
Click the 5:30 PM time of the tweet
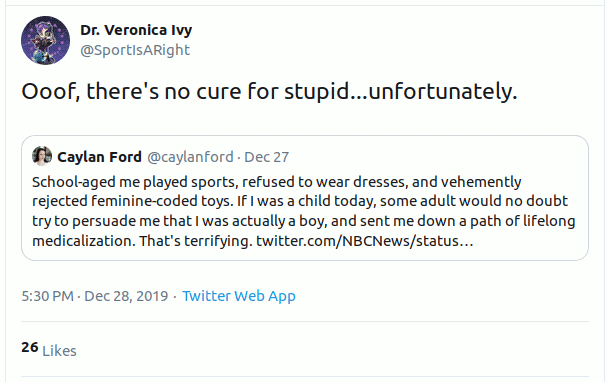pyautogui.click(x=47, y=296)
